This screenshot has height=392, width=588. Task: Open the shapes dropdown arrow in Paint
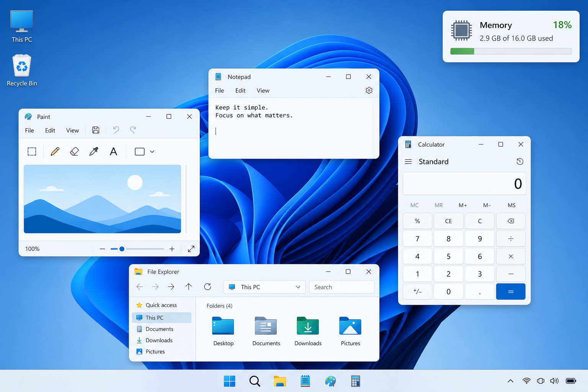152,152
